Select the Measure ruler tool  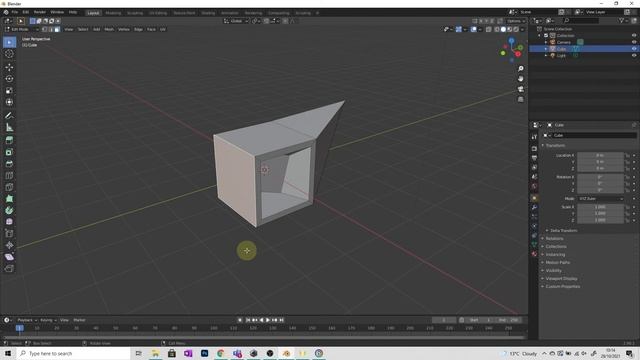coord(9,128)
